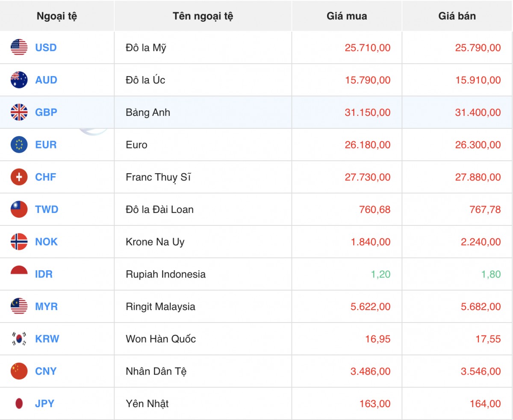The width and height of the screenshot is (513, 420).
Task: Select the Krone Na Uy row name
Action: click(x=155, y=242)
